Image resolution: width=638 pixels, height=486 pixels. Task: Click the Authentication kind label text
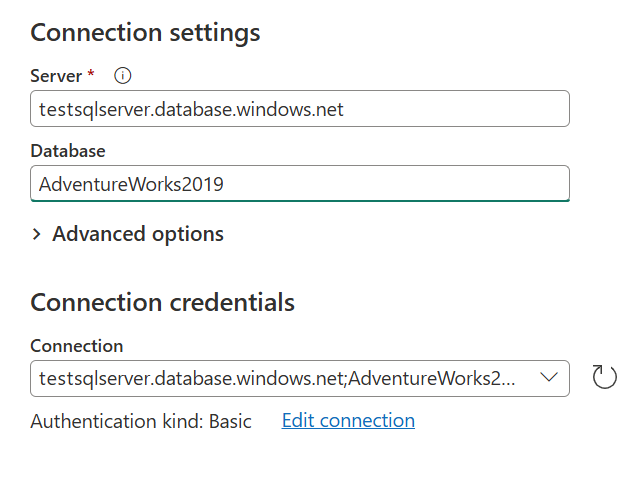pos(116,421)
